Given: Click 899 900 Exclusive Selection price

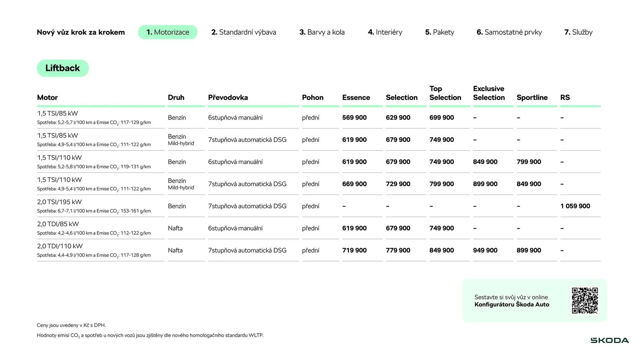Looking at the screenshot, I should (x=485, y=184).
